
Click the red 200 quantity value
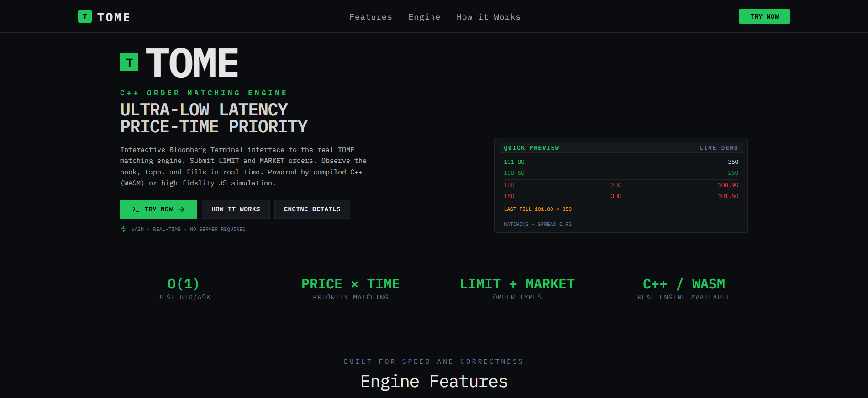tap(616, 185)
